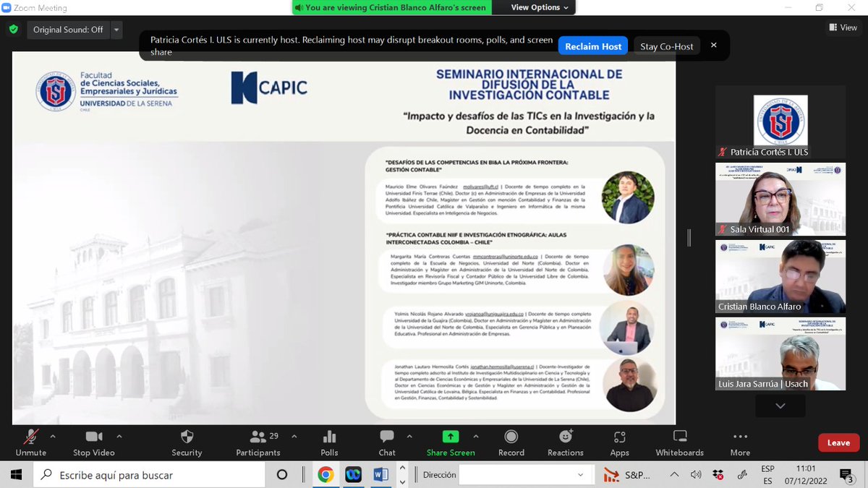Open Zoom Apps
868x488 pixels.
(x=620, y=443)
